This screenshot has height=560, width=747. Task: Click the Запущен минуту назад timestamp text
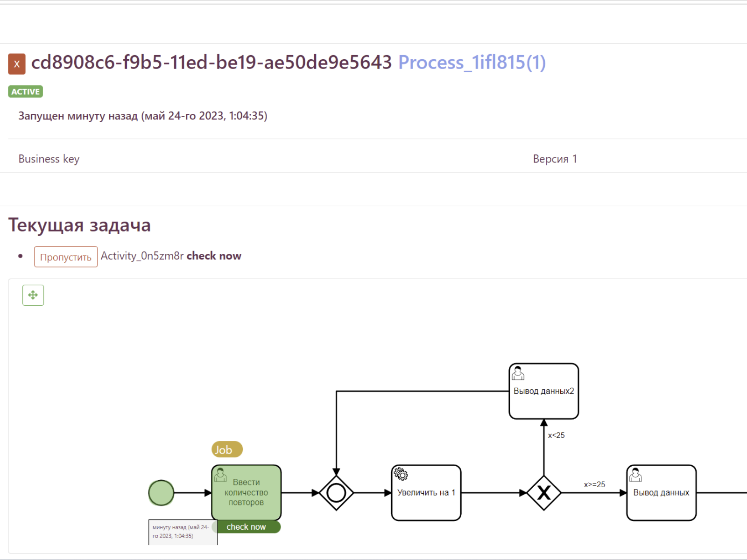(143, 116)
